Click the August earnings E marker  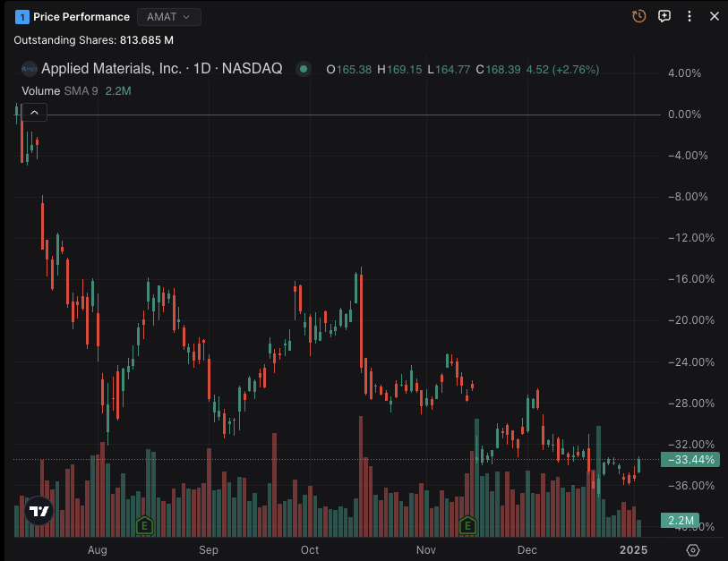point(145,526)
